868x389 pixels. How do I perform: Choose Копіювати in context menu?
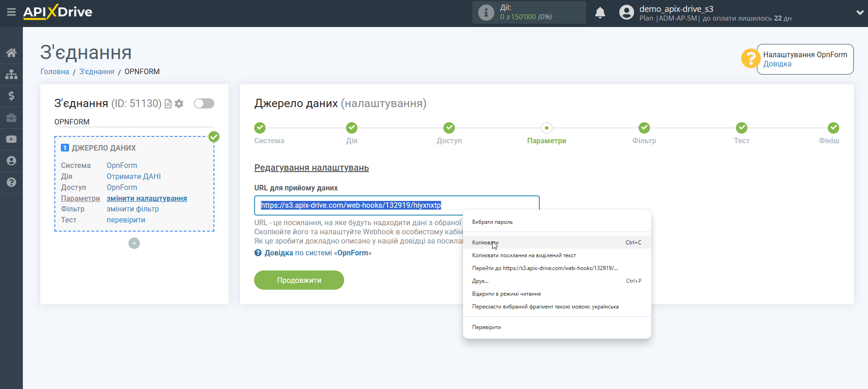coord(557,243)
